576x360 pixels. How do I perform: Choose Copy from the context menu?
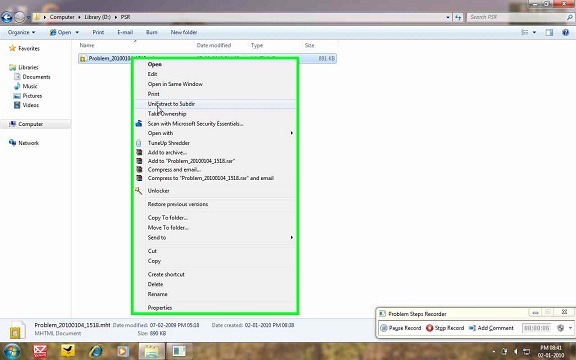tap(154, 261)
